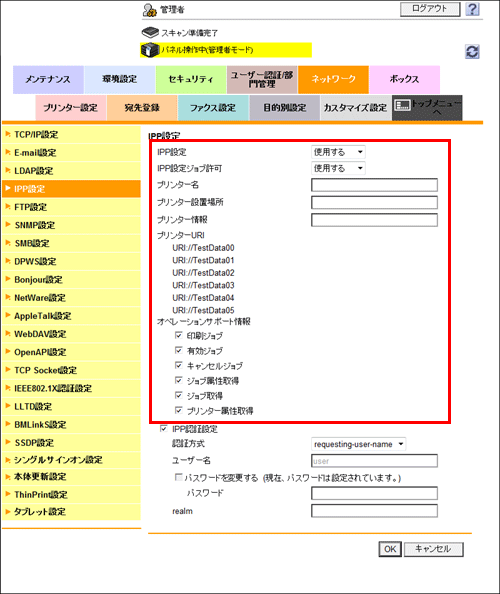This screenshot has height=594, width=500.
Task: Open SNMP設定 in the sidebar
Action: pyautogui.click(x=71, y=225)
